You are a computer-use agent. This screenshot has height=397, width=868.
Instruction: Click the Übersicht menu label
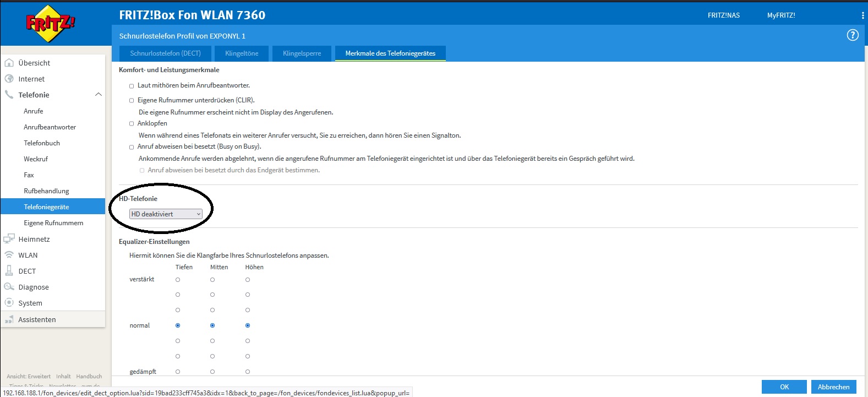pos(34,63)
